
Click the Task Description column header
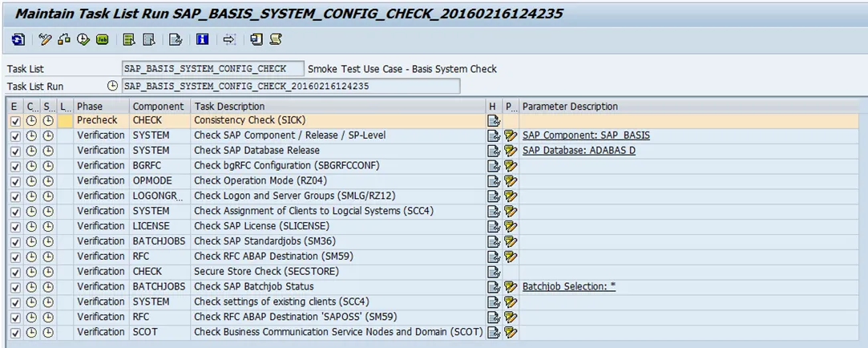click(x=229, y=106)
